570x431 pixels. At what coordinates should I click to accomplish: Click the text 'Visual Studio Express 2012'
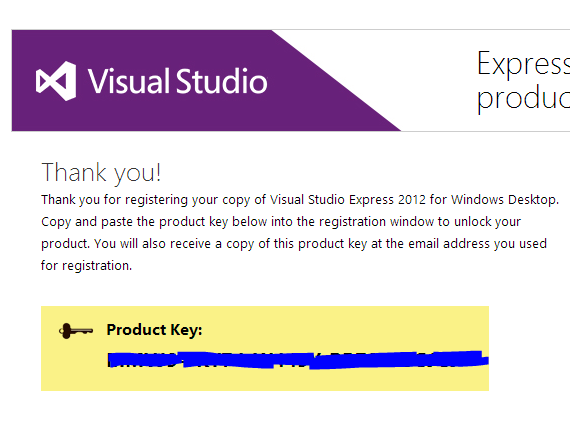[x=348, y=200]
